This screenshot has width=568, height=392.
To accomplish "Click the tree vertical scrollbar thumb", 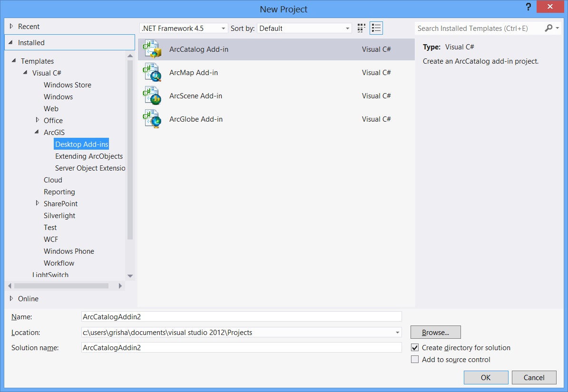I will click(x=130, y=150).
